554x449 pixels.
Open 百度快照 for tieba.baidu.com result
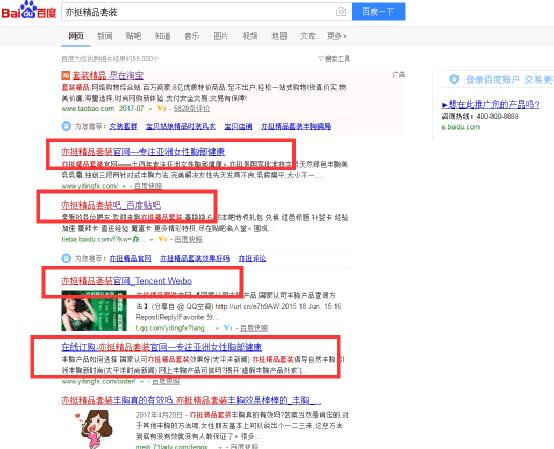pos(189,239)
